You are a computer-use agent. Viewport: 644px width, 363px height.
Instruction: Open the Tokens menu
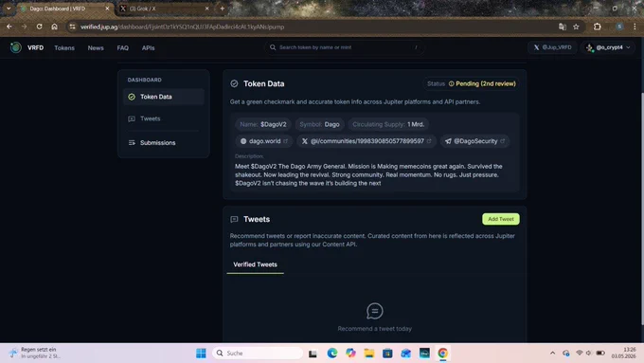[64, 48]
